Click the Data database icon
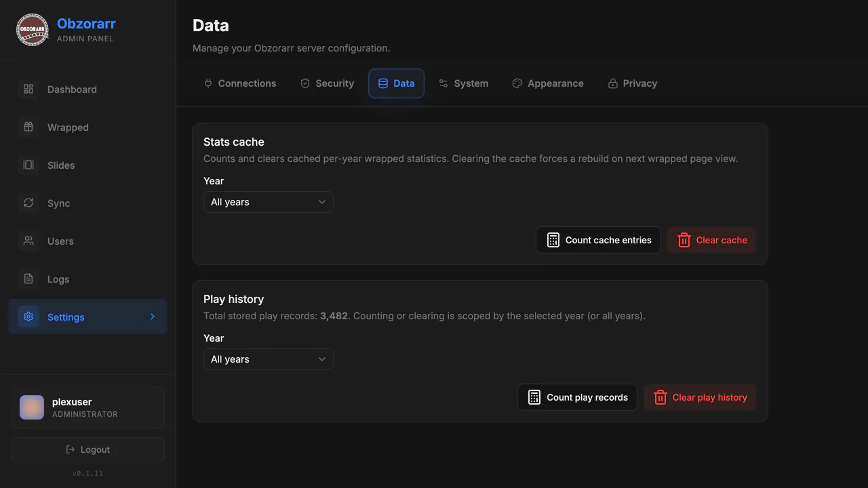Image resolution: width=868 pixels, height=488 pixels. [383, 83]
